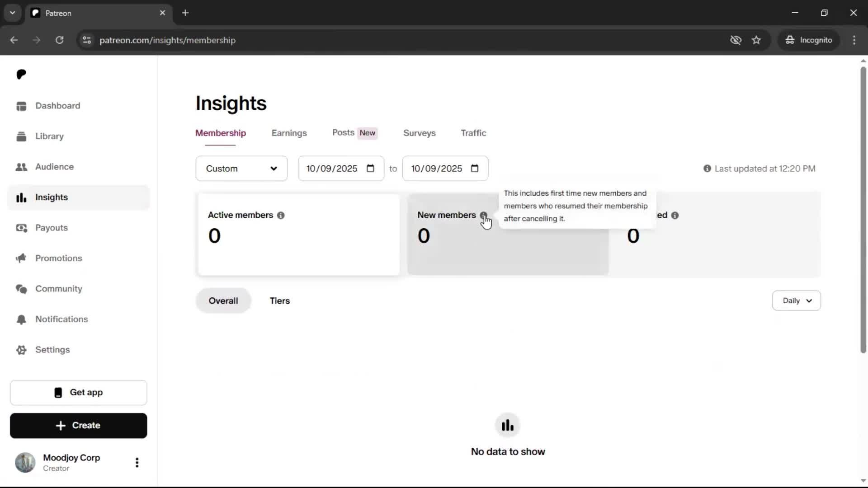This screenshot has width=868, height=488.
Task: Click the Insights page heading
Action: [231, 103]
